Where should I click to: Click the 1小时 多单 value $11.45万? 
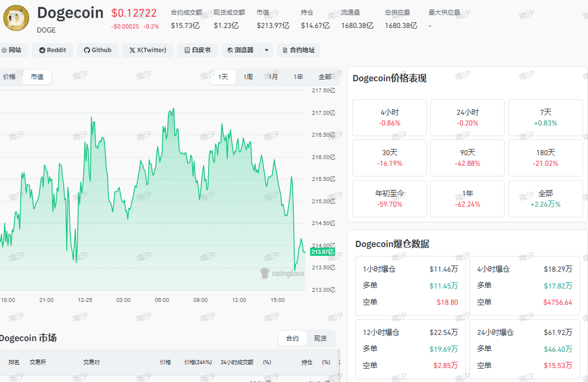[x=444, y=286]
